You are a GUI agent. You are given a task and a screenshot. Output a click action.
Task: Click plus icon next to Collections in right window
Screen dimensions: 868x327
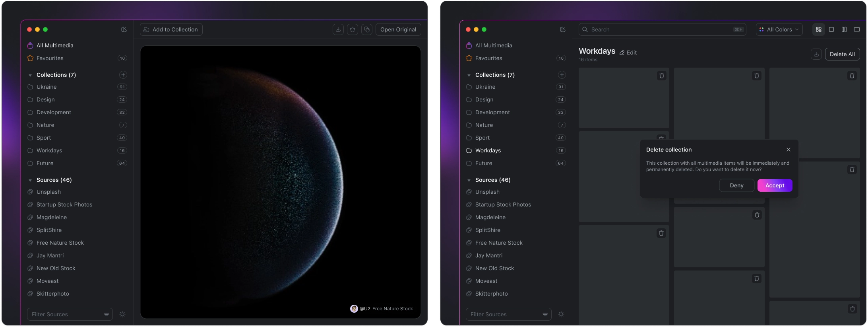tap(562, 75)
